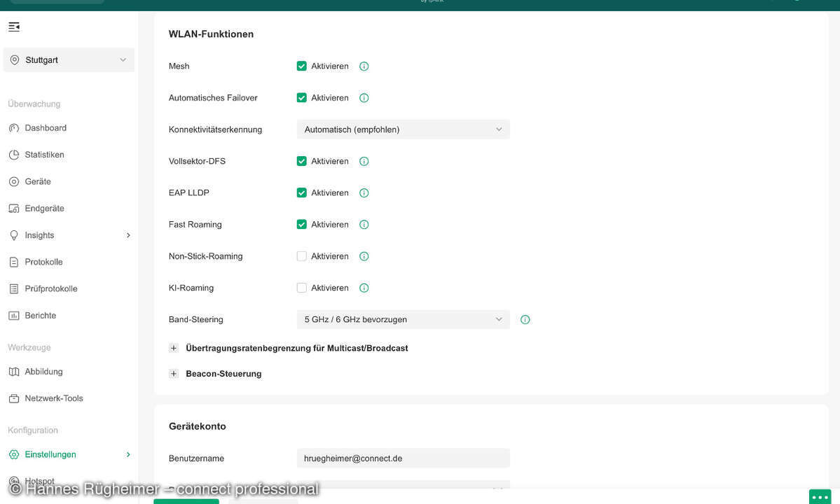840x504 pixels.
Task: Show info for Vollsektor-DFS
Action: click(x=364, y=161)
